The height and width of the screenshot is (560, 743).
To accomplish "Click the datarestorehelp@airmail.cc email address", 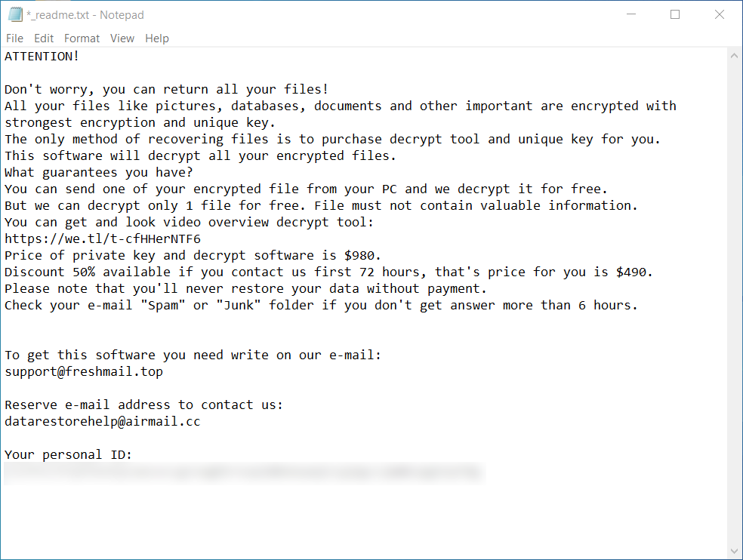I will pos(103,421).
